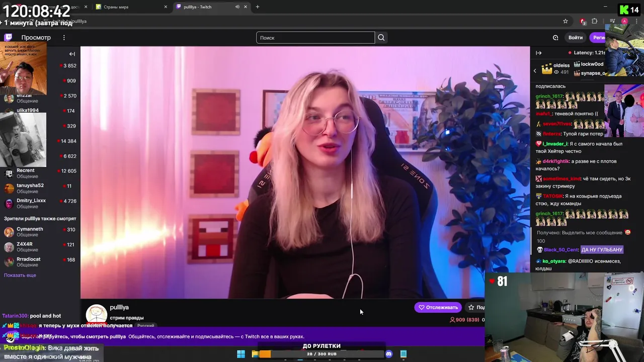This screenshot has height=362, width=644.
Task: Click Показать еще in sidebar
Action: click(20, 276)
